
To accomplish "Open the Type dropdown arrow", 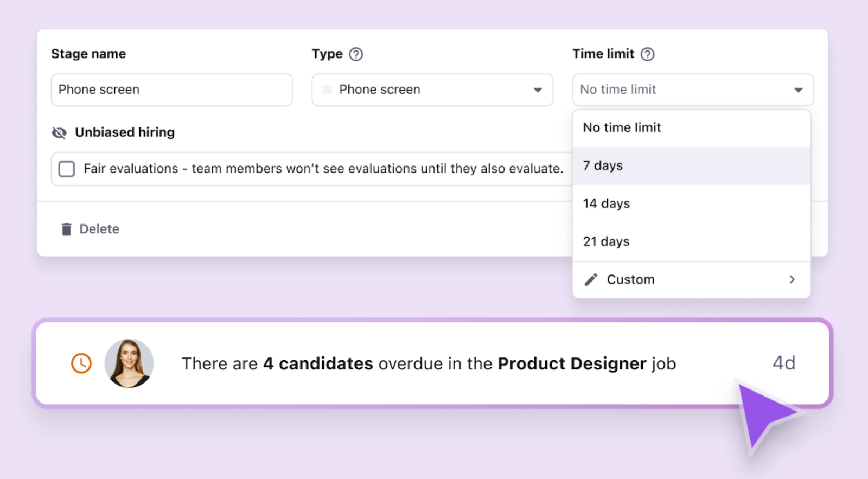I will (538, 90).
